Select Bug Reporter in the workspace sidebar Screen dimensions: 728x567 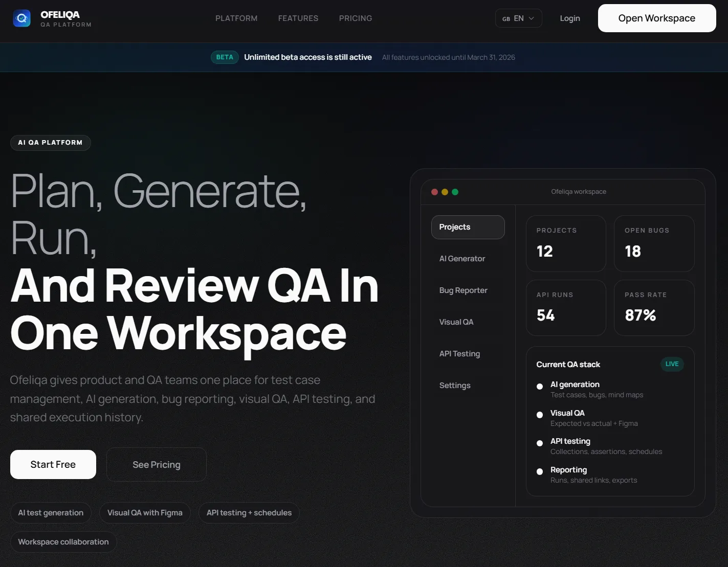coord(463,290)
